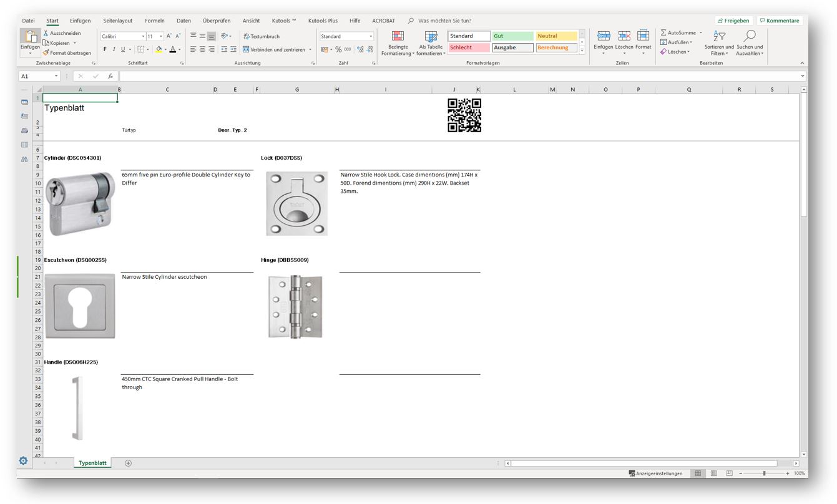Adjust the zoom slider

click(763, 473)
